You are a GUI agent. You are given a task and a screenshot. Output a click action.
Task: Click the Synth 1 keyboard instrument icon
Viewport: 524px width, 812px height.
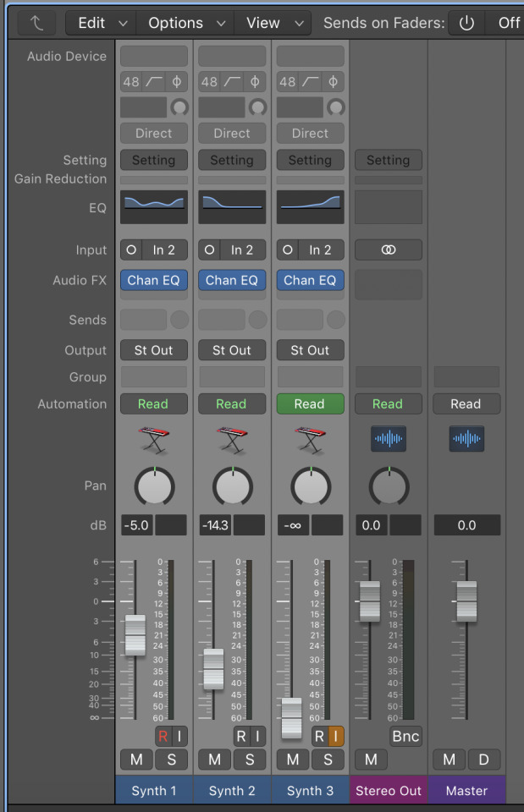[154, 440]
